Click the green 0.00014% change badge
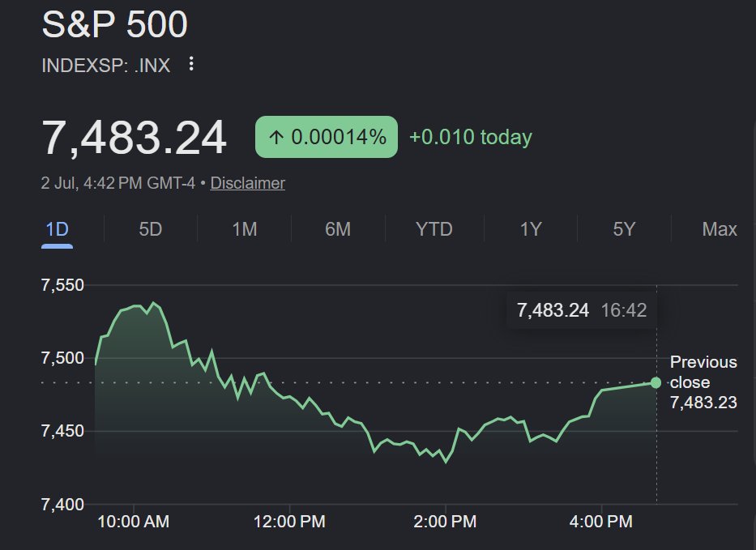 (x=327, y=137)
